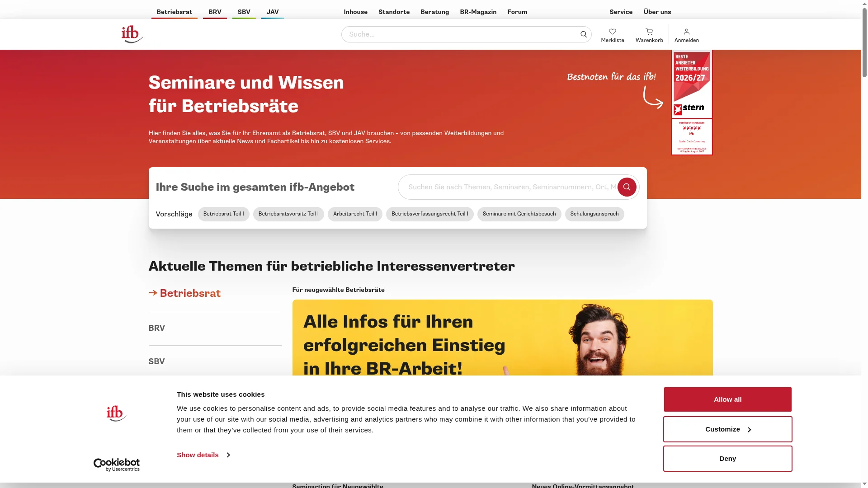Open the BR-Magazin menu item

pos(478,12)
